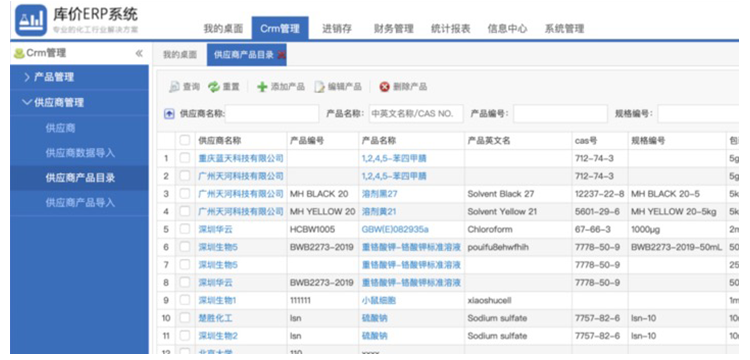Image resolution: width=750 pixels, height=360 pixels.
Task: Click the 库价ERP系统 logo icon
Action: [31, 21]
